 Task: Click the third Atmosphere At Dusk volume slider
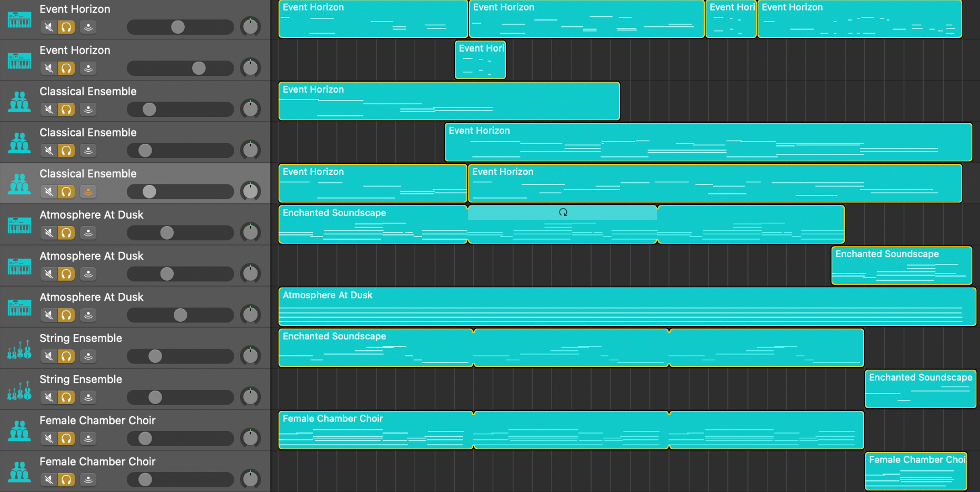tap(181, 314)
